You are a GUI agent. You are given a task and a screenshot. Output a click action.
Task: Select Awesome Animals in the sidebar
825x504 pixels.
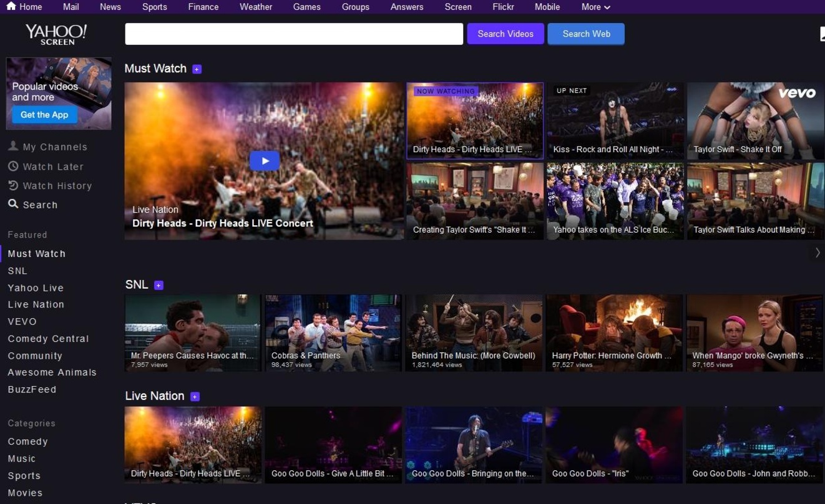click(x=52, y=372)
